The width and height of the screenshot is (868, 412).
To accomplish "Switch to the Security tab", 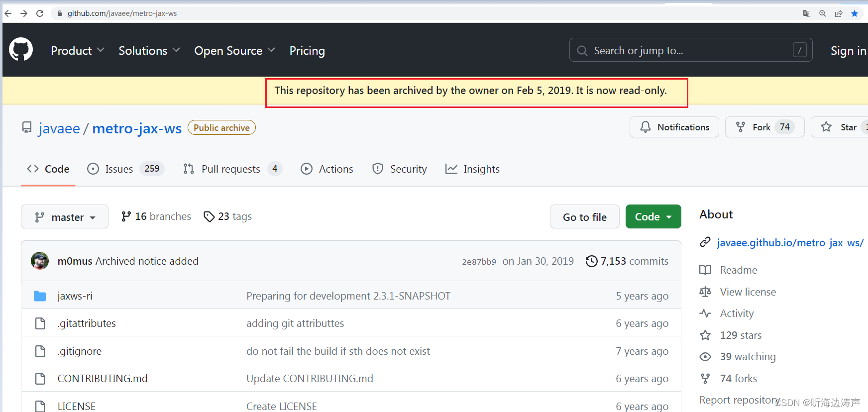I will [x=400, y=169].
